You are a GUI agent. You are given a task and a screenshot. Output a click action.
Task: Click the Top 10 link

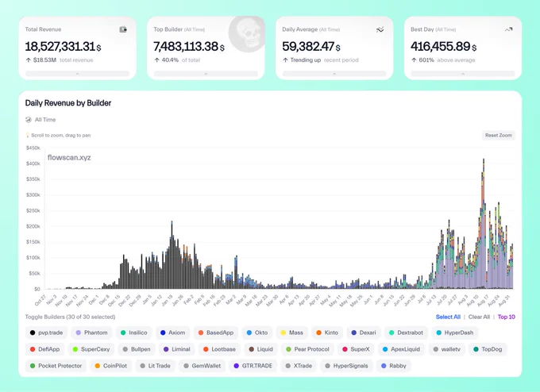(x=507, y=317)
